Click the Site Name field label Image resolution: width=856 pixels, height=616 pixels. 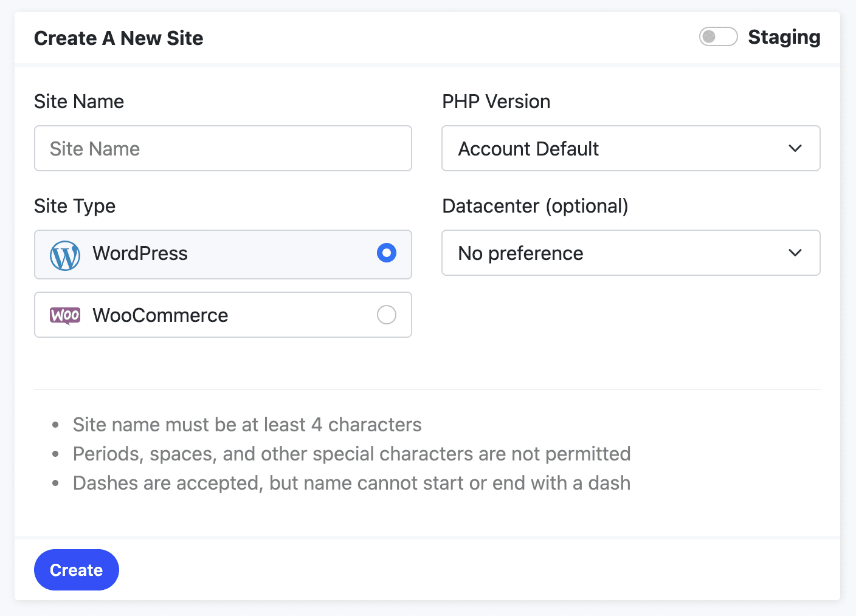tap(79, 101)
